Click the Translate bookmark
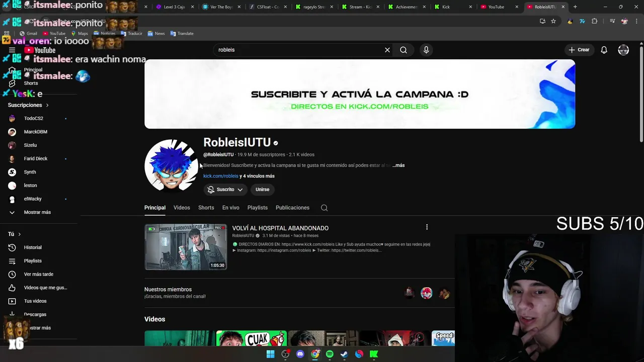The height and width of the screenshot is (362, 644). point(182,34)
